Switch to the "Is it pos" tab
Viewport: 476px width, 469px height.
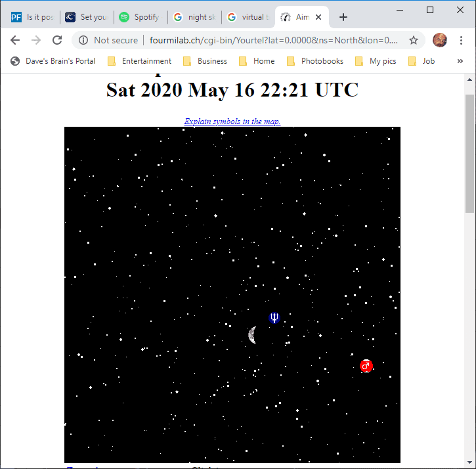32,17
